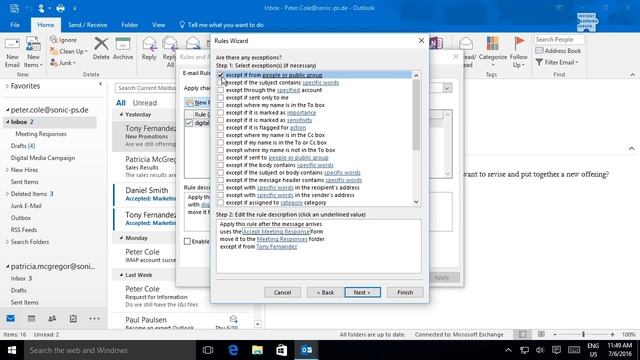Expand the Deleted Items folder

(7, 194)
